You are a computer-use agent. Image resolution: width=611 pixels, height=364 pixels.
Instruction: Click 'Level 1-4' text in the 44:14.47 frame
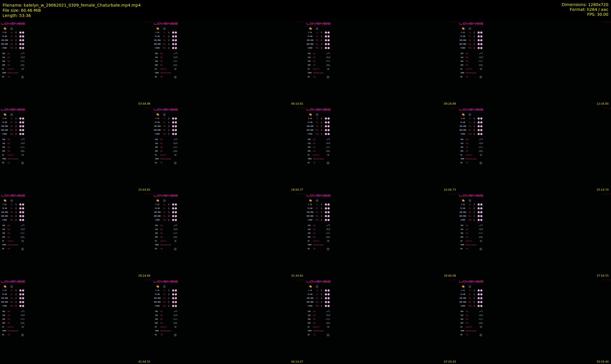coord(163,327)
